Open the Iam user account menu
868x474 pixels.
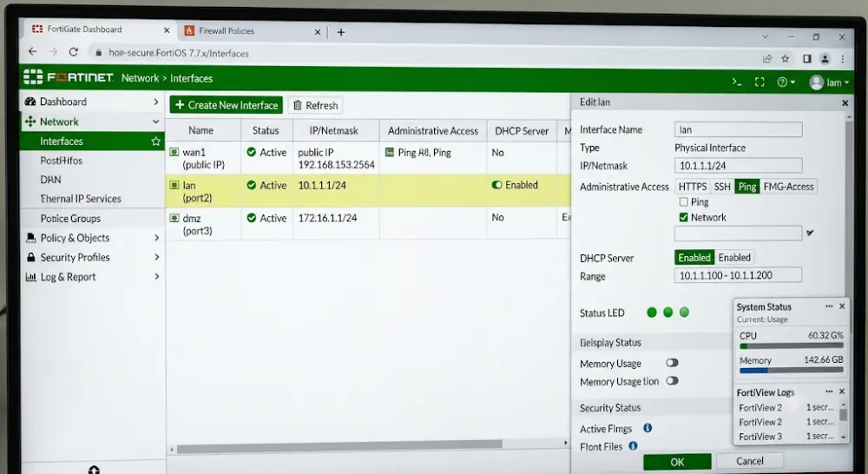pyautogui.click(x=829, y=82)
